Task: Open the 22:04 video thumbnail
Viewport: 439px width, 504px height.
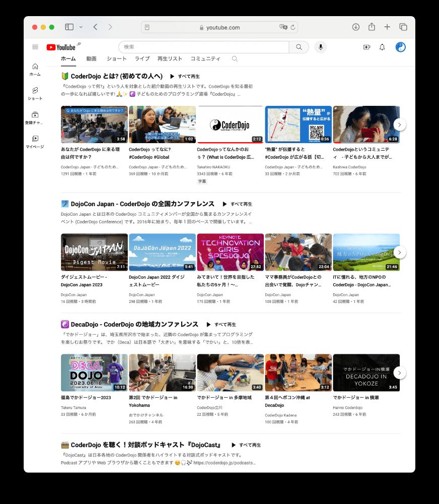Action: [x=299, y=252]
